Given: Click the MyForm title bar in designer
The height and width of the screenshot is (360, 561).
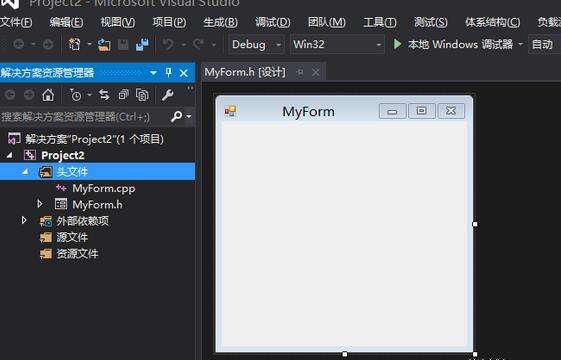Looking at the screenshot, I should [x=308, y=111].
